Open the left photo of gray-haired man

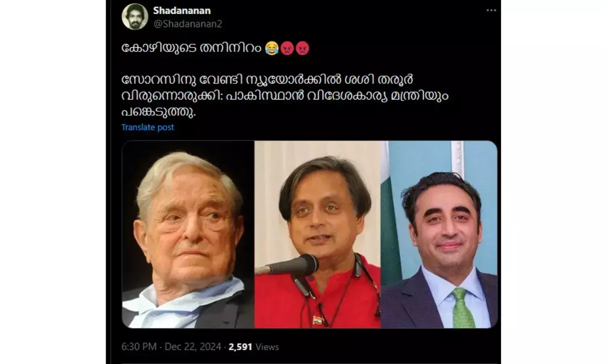[x=188, y=234]
